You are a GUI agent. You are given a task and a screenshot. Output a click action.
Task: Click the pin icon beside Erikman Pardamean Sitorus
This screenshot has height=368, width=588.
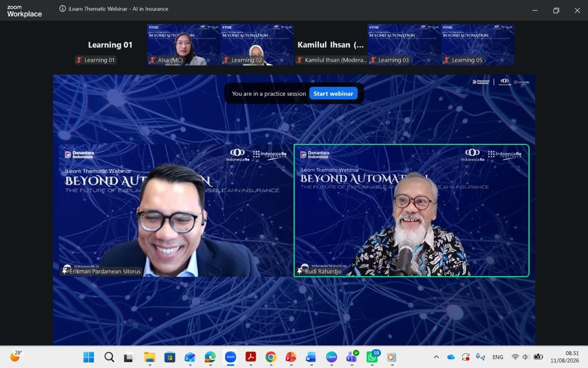tap(65, 271)
